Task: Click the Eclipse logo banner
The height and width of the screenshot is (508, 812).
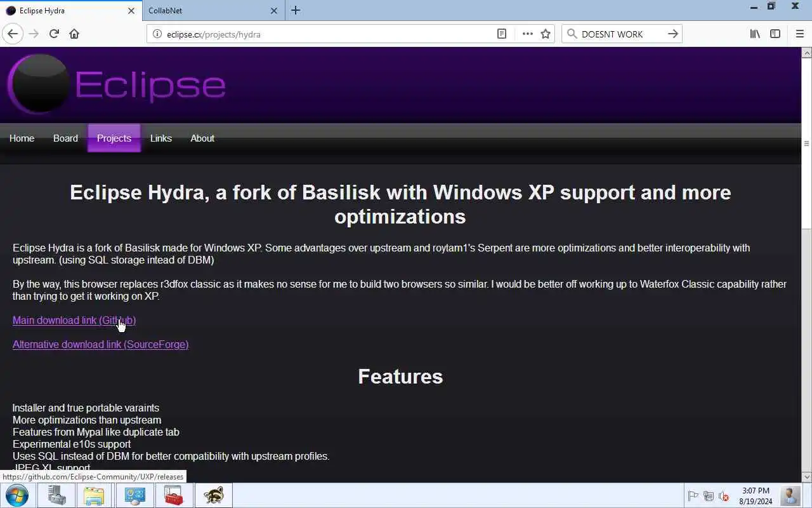Action: click(x=117, y=84)
